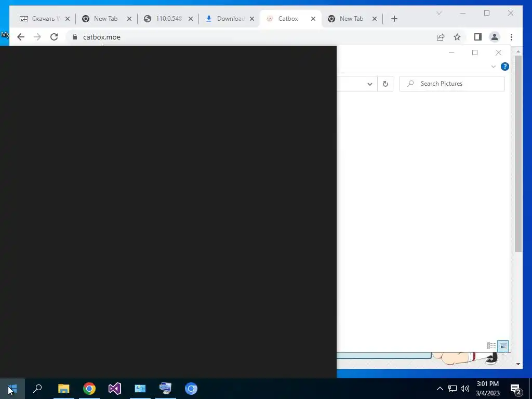Select the Catbox tab

pyautogui.click(x=288, y=19)
